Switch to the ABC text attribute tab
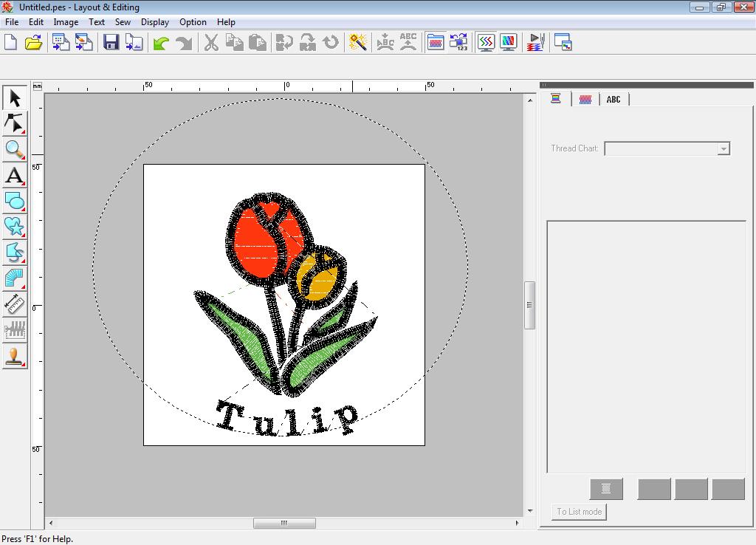The height and width of the screenshot is (545, 756). coord(614,100)
